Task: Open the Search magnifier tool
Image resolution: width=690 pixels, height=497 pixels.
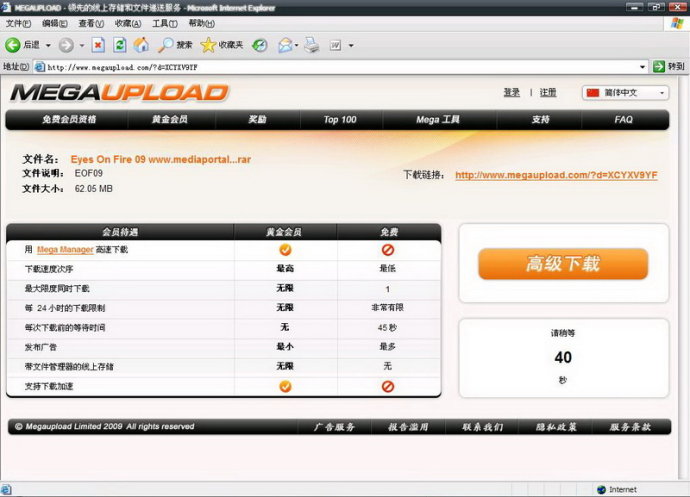Action: click(175, 45)
